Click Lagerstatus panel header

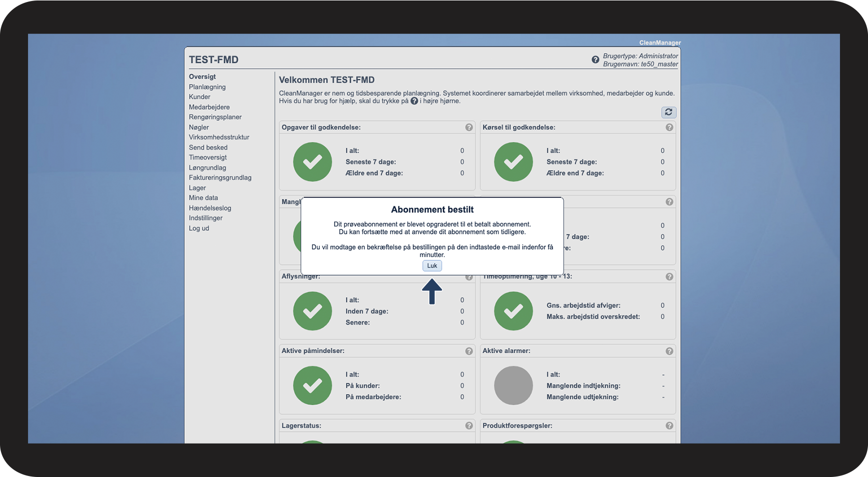pos(377,426)
